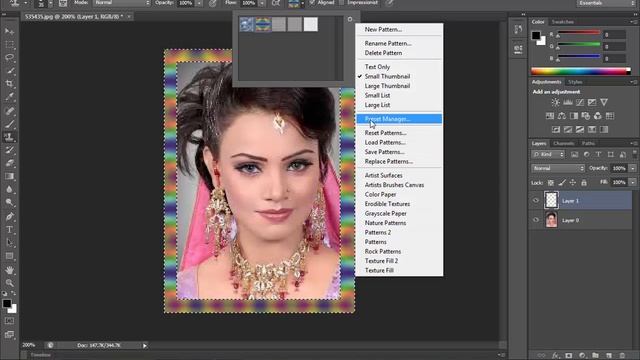The image size is (640, 360).
Task: Select the Path Selection tool
Action: (x=9, y=243)
